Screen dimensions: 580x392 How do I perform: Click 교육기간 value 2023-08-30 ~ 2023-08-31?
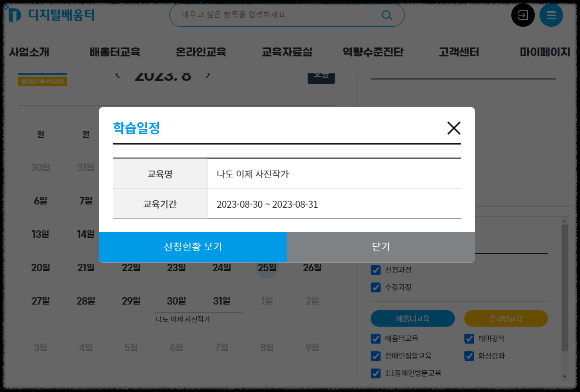point(267,204)
